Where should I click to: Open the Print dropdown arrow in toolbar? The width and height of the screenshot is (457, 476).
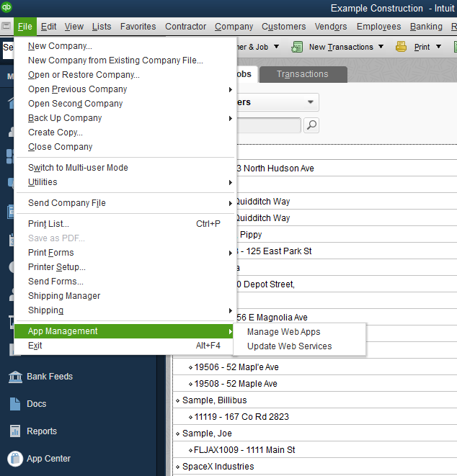coord(438,47)
